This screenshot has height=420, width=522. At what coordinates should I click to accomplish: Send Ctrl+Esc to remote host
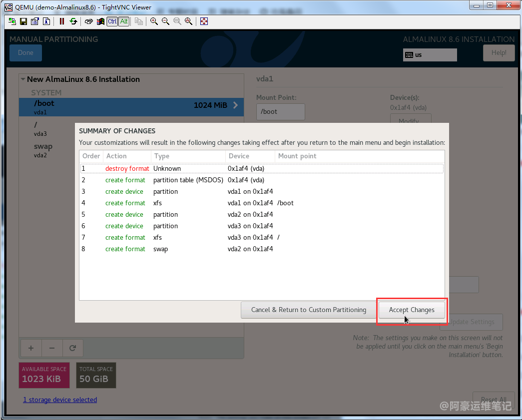tap(100, 21)
